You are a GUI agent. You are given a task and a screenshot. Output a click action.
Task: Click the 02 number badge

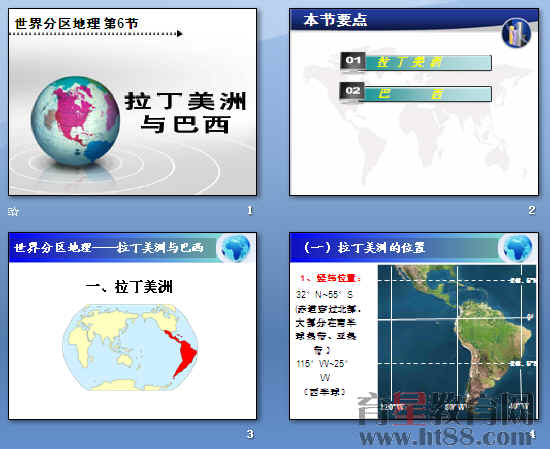pos(353,91)
